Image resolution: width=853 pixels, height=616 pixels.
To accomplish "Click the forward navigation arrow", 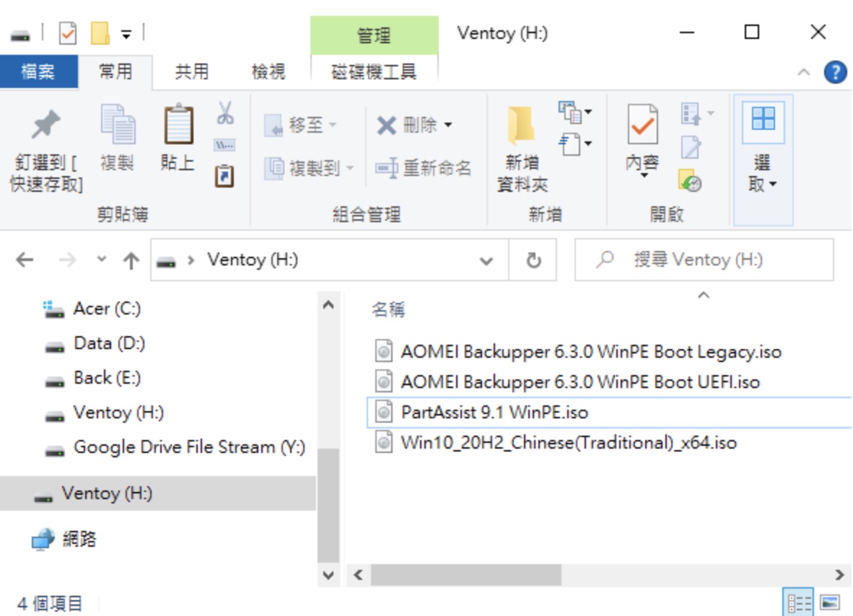I will 67,260.
